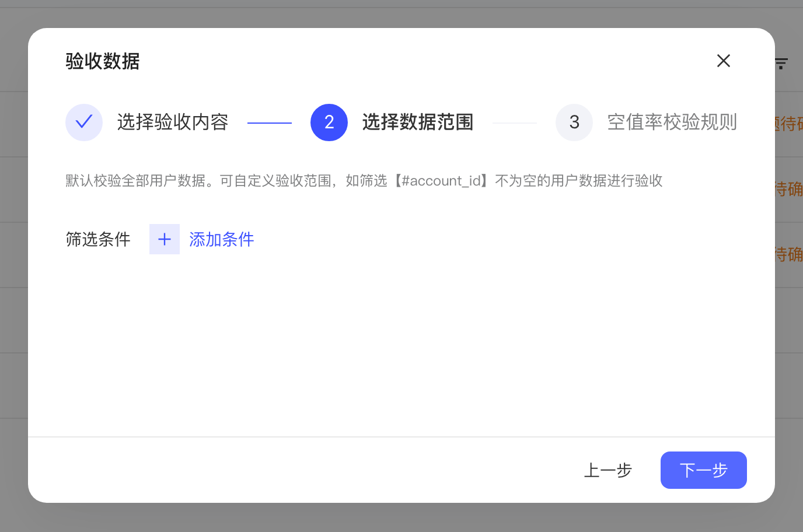Click the description mentioning #account_id
This screenshot has height=532, width=803.
[x=364, y=181]
